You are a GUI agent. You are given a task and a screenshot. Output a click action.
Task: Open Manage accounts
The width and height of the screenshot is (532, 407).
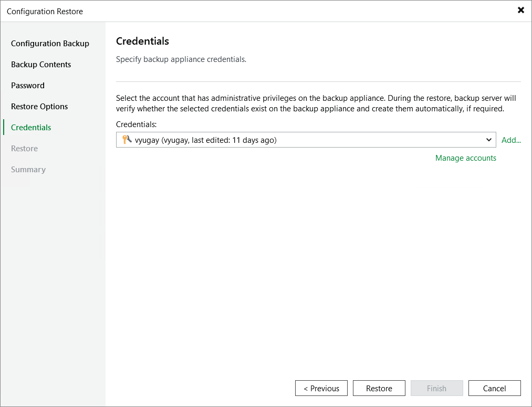point(465,158)
